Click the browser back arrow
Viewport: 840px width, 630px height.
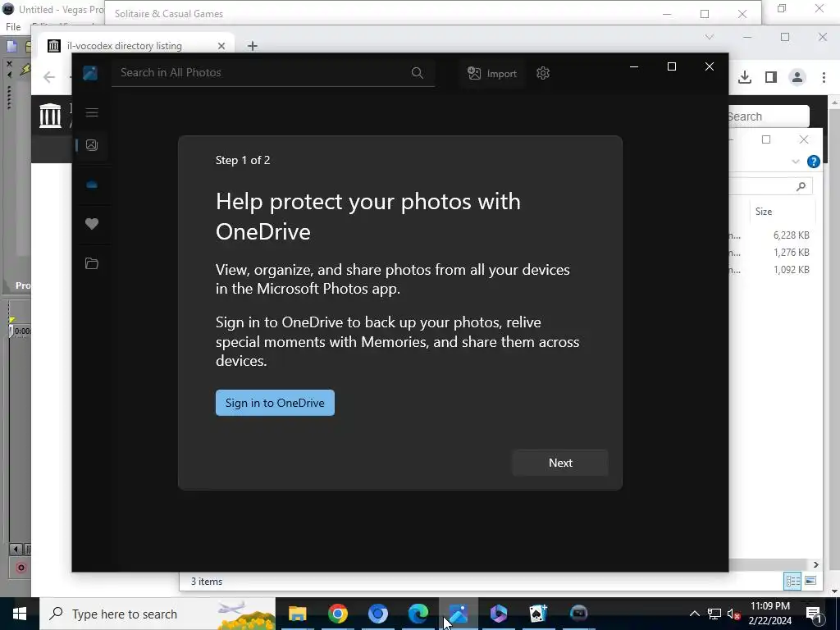49,78
